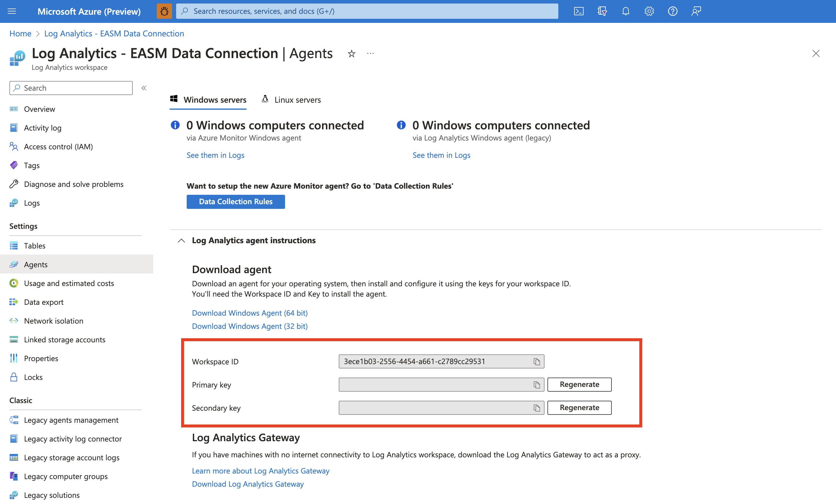
Task: Click the Access control IAM icon
Action: [14, 146]
